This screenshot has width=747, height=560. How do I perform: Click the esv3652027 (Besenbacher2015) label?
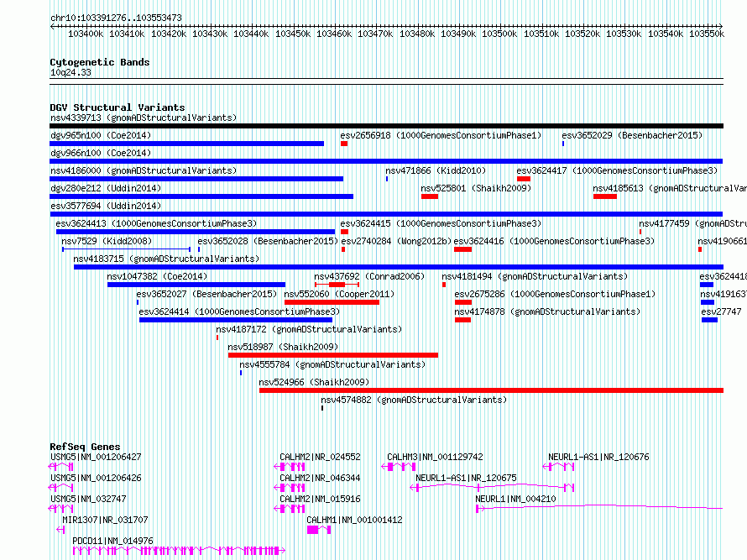[206, 294]
